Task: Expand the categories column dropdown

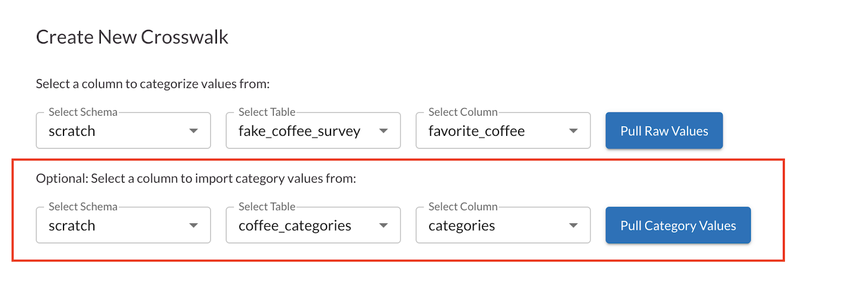Action: click(502, 225)
